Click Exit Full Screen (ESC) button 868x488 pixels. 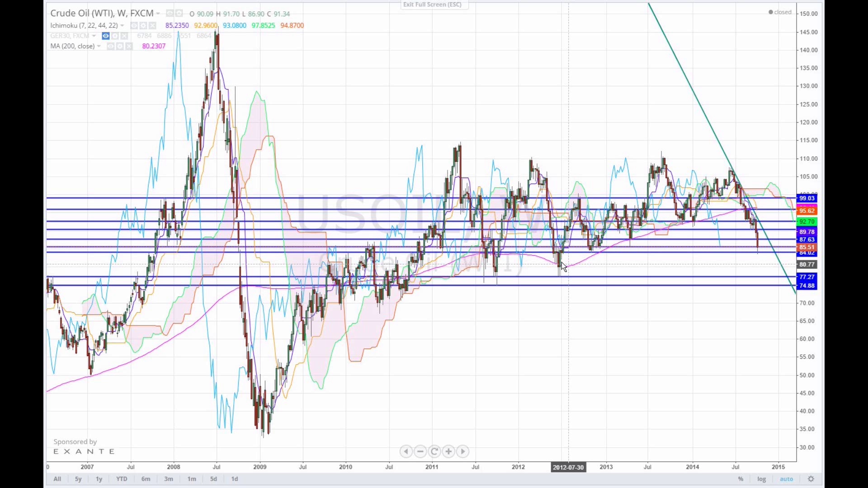433,5
